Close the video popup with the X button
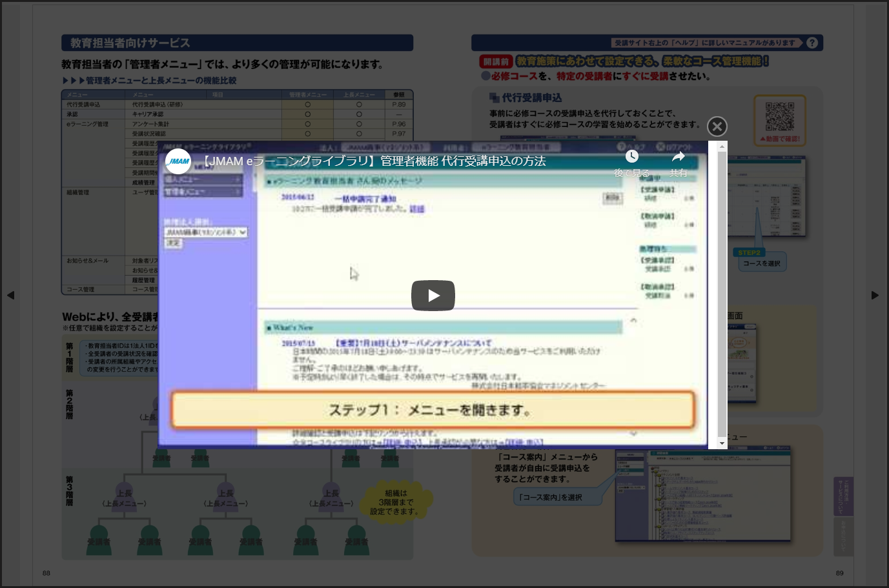 click(x=717, y=127)
